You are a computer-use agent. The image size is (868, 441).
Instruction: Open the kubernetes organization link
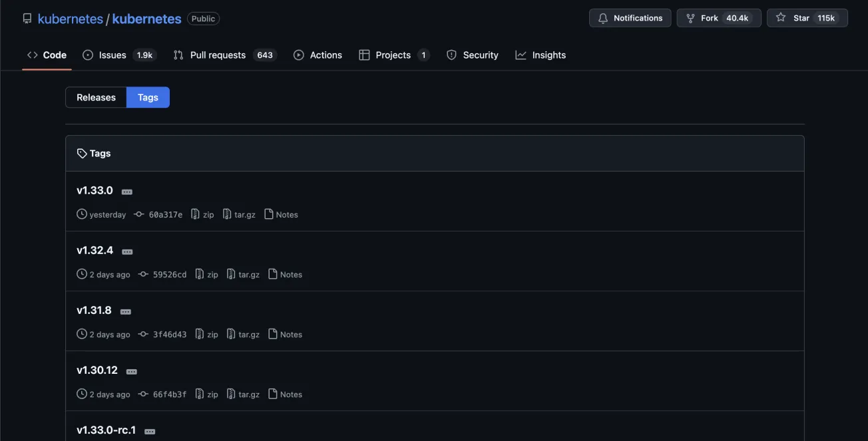(71, 19)
